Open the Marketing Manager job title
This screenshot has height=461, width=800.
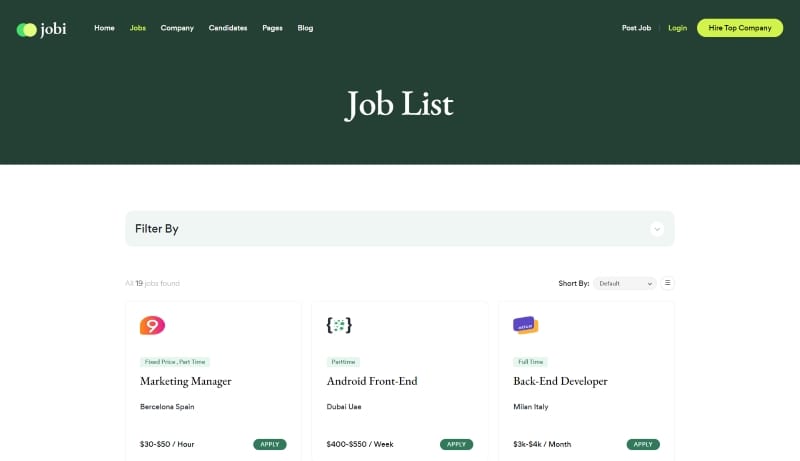(x=186, y=381)
